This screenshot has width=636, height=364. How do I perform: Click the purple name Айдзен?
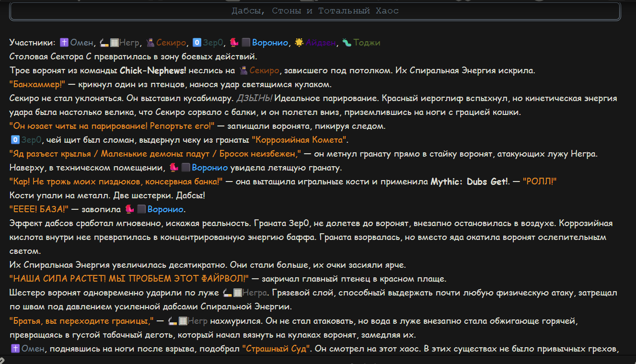coord(321,43)
